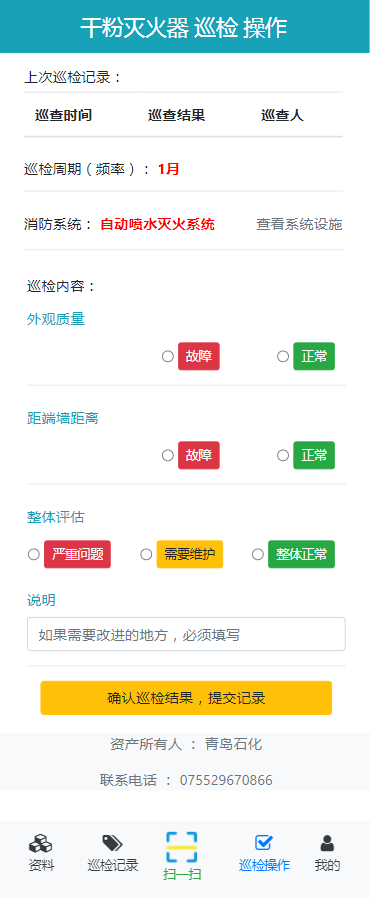Viewport: 370px width, 898px height.
Task: Click the 查看系统设施 link
Action: click(299, 224)
